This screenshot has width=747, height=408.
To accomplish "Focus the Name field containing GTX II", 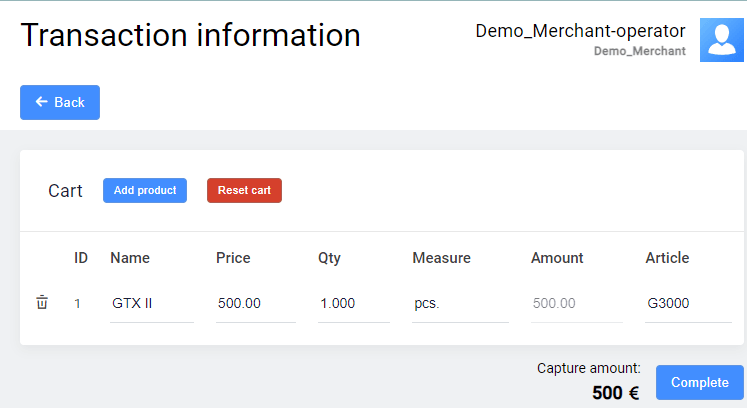I will click(x=151, y=303).
